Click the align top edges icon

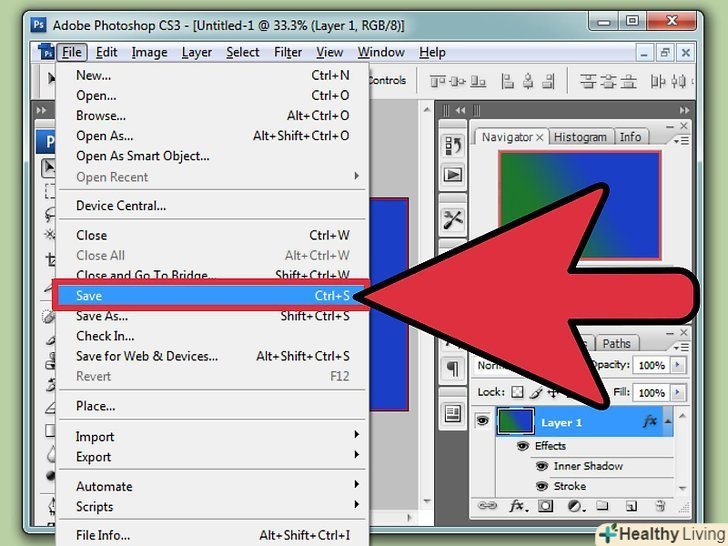[x=437, y=82]
